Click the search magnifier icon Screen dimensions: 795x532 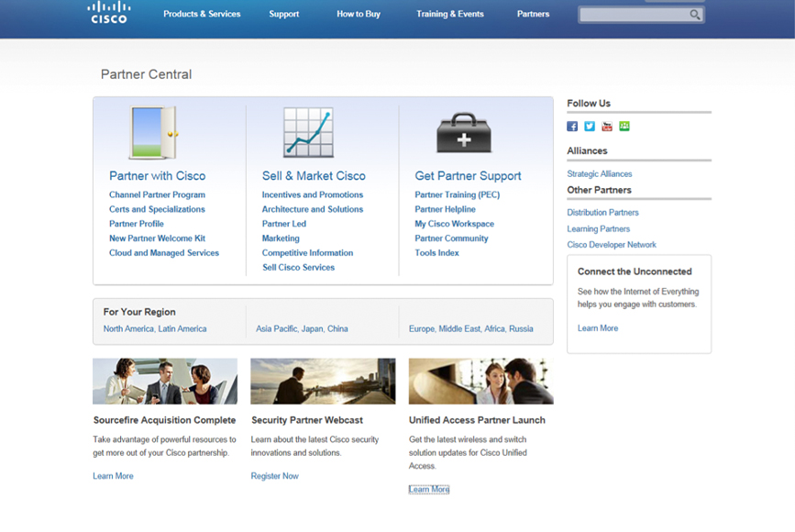click(x=695, y=15)
